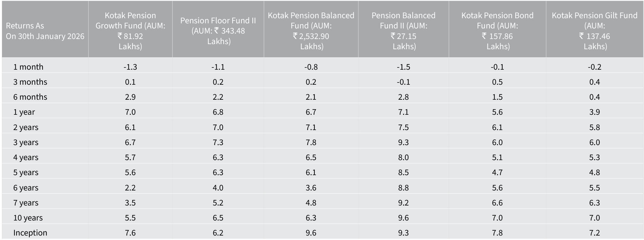Click Bond Fund Inception value 7.8
644x240 pixels.
click(497, 233)
